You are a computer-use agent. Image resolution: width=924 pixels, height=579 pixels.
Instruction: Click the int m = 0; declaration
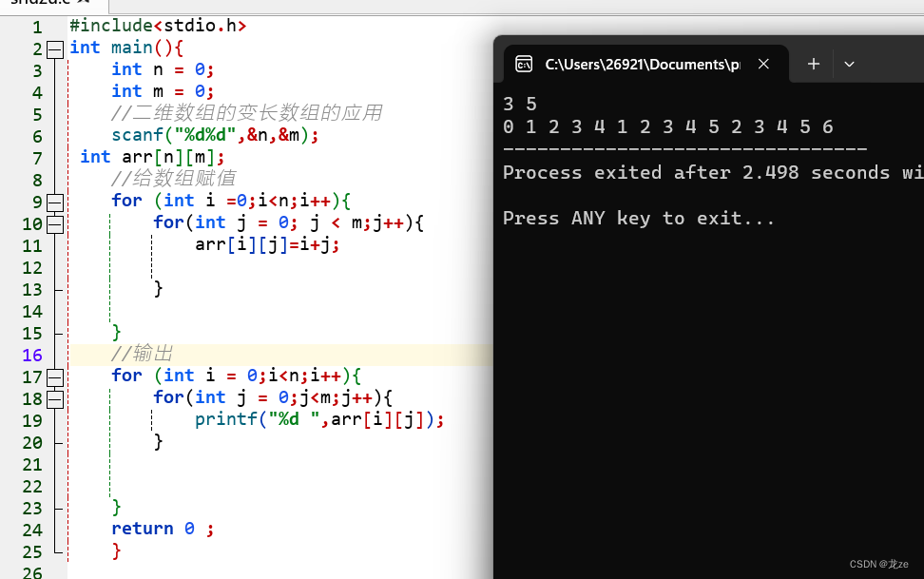[x=163, y=91]
